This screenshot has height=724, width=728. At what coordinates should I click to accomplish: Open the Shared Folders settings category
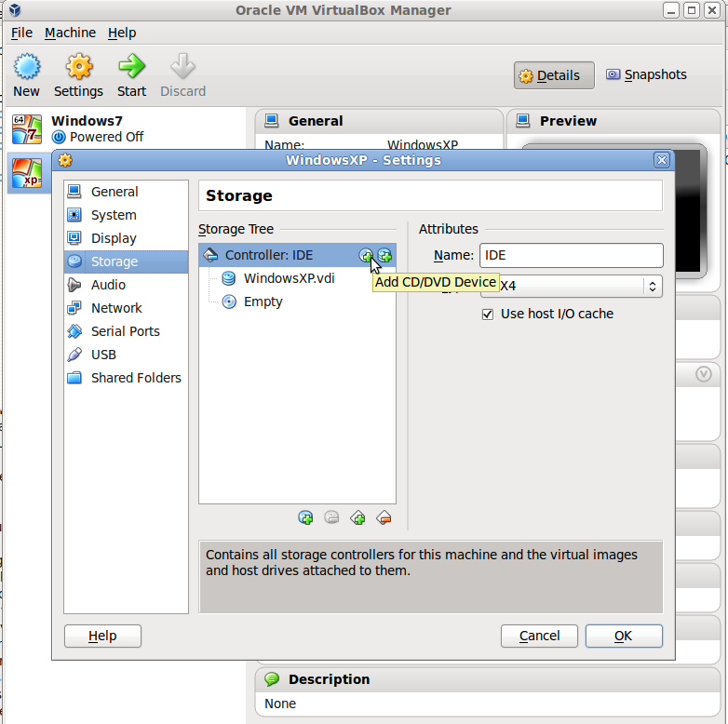(x=126, y=378)
